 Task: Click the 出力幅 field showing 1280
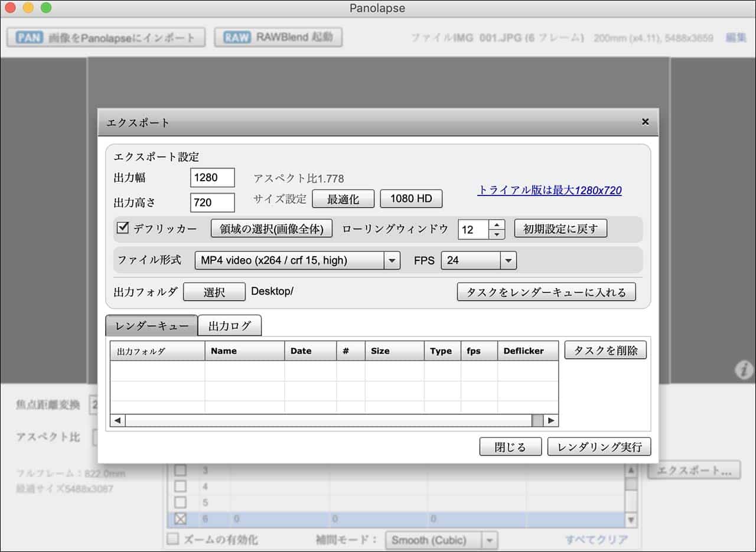pos(213,178)
